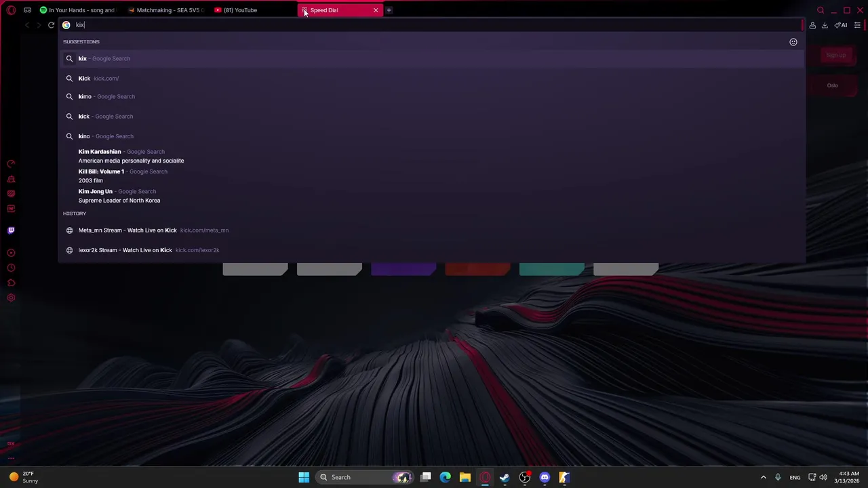Open Task View on the taskbar

tap(426, 477)
